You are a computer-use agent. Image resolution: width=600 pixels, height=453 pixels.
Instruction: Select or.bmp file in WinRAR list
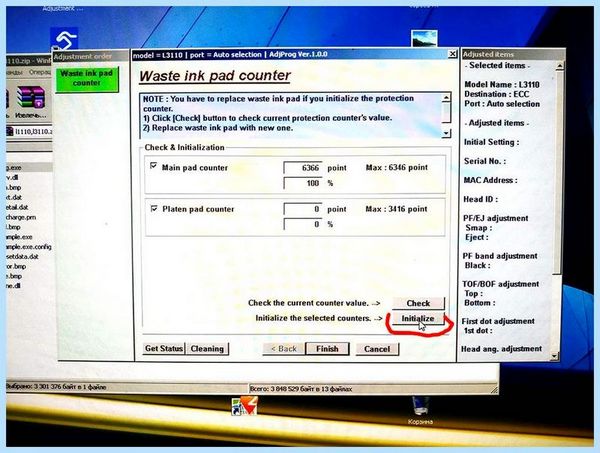(16, 266)
